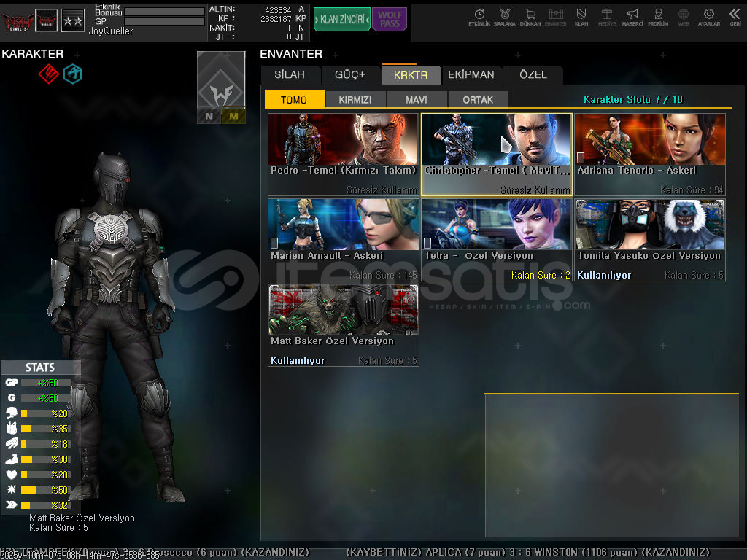Switch to the EKİPMAN inventory tab
The image size is (747, 560).
click(471, 75)
